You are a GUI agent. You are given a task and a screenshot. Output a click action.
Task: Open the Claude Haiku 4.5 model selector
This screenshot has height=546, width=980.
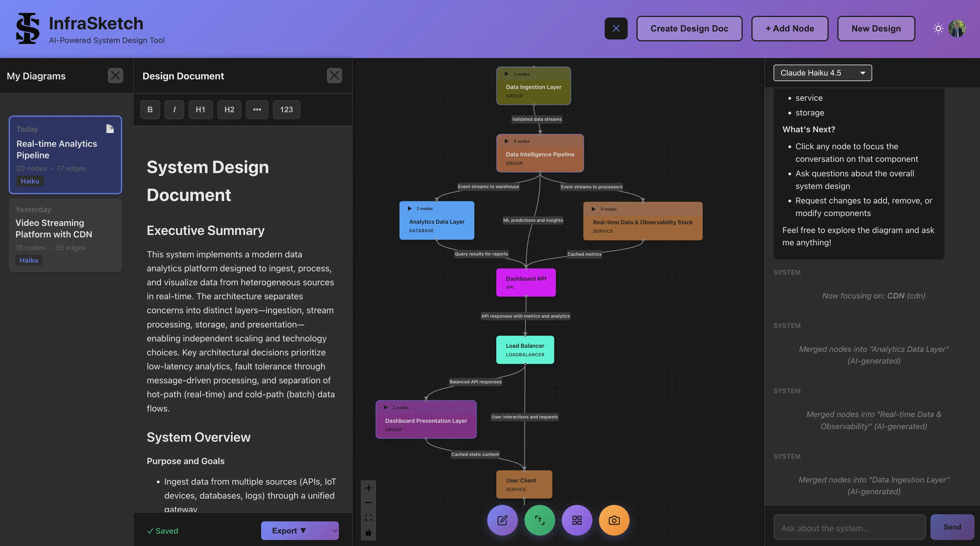click(x=823, y=73)
